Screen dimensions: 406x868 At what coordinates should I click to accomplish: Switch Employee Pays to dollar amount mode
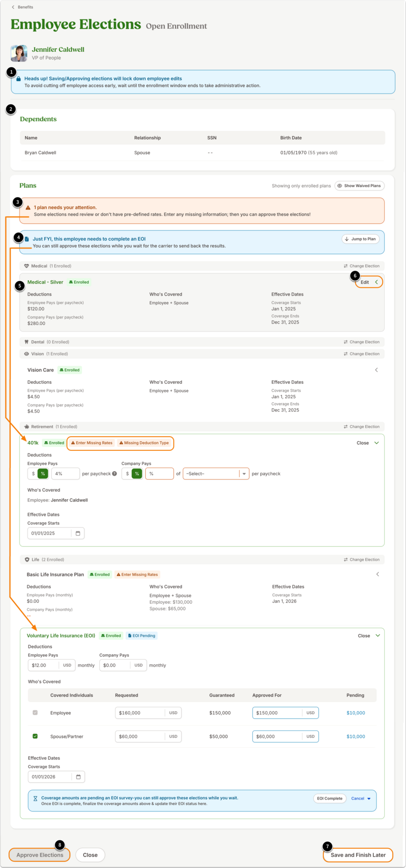point(33,474)
